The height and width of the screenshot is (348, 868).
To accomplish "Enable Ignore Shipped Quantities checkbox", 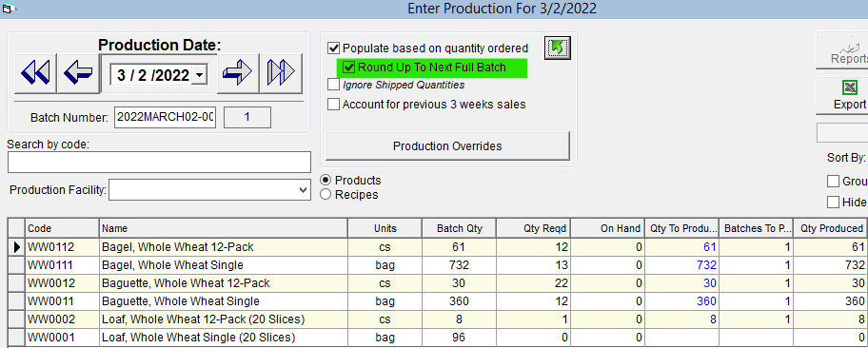I will [x=334, y=85].
